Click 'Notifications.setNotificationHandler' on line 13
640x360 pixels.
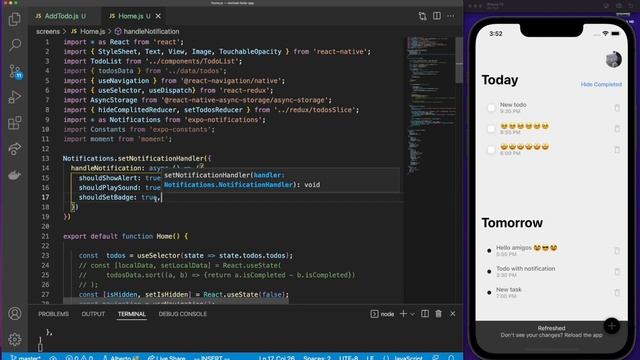pos(133,158)
